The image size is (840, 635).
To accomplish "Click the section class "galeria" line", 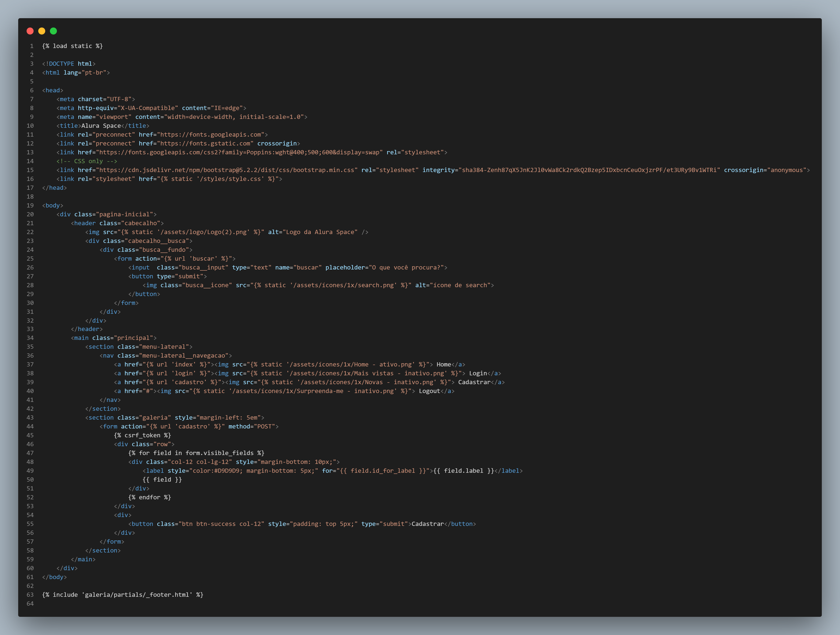I will (175, 418).
